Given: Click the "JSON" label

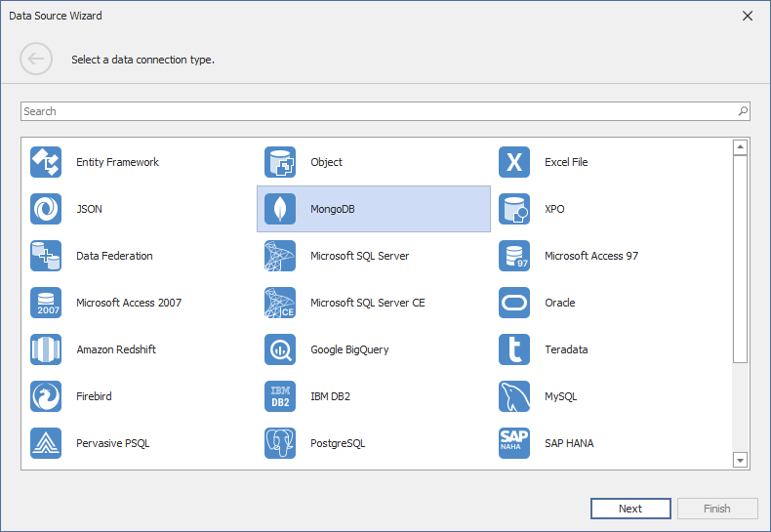Looking at the screenshot, I should pos(89,209).
